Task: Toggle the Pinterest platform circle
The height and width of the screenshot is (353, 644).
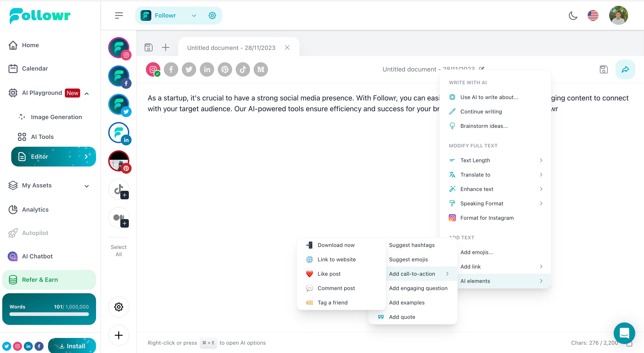Action: (x=225, y=69)
